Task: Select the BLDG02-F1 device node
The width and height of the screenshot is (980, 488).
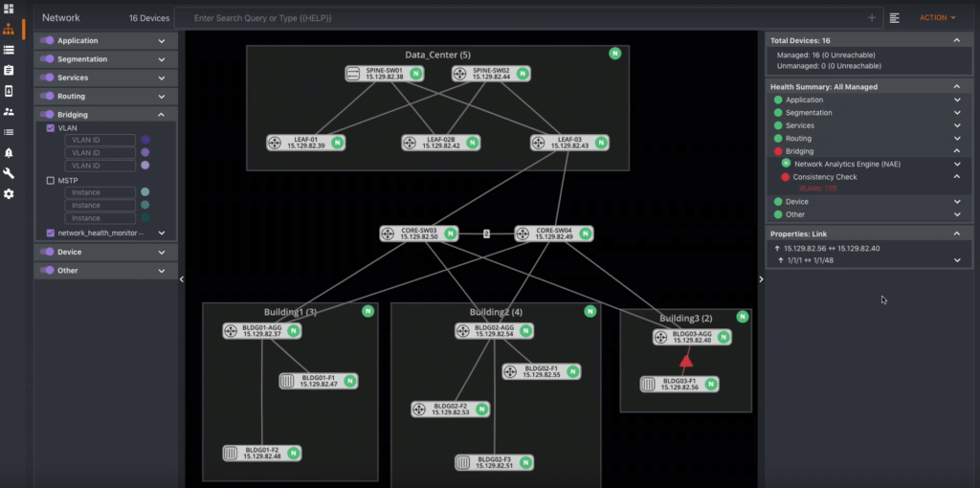Action: click(x=542, y=371)
